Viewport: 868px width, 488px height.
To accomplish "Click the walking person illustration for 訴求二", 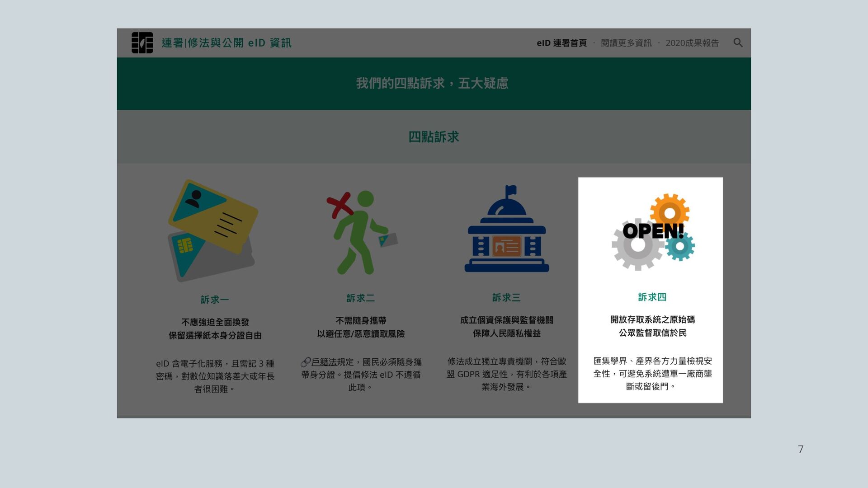I will click(x=362, y=232).
